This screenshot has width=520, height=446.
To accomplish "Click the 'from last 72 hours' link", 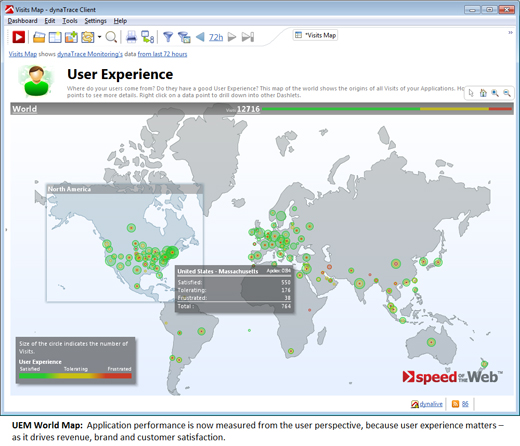I will (x=162, y=54).
